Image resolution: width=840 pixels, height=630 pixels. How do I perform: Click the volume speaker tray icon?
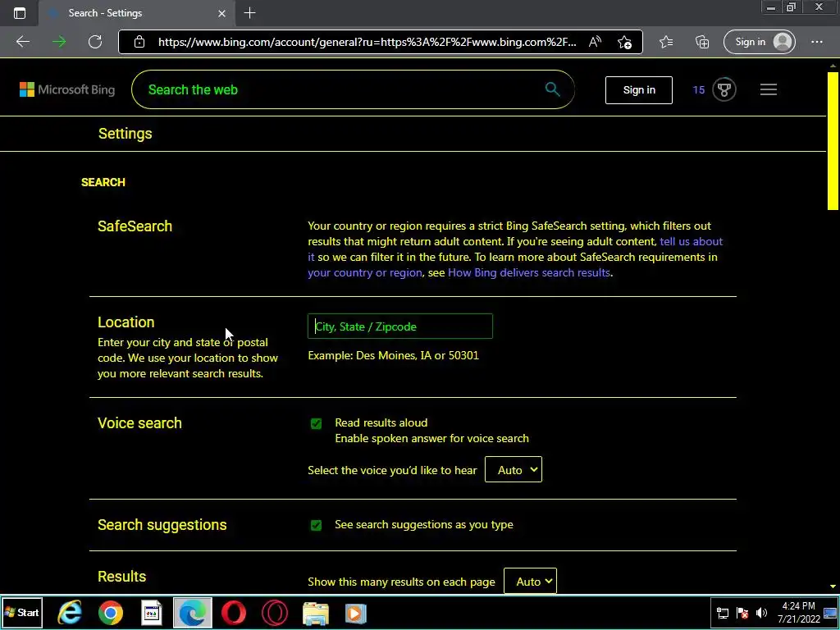(761, 613)
